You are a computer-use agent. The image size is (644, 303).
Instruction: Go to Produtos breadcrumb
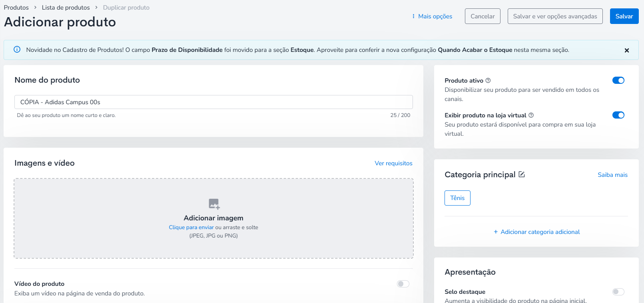point(16,8)
